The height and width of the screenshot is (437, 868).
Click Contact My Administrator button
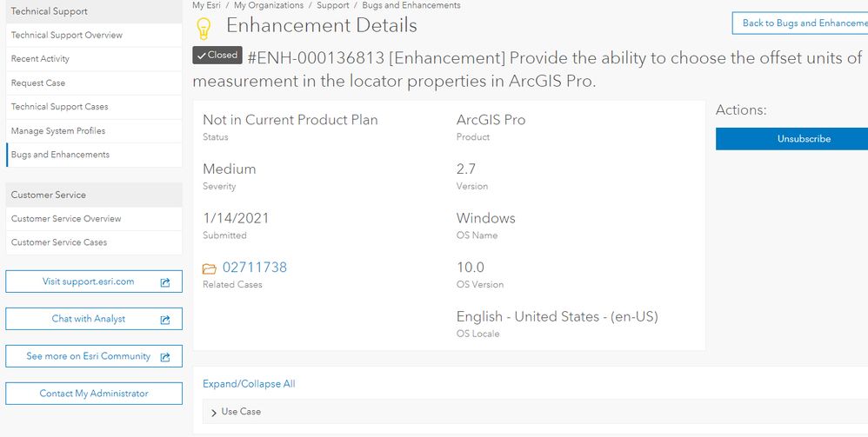point(94,394)
